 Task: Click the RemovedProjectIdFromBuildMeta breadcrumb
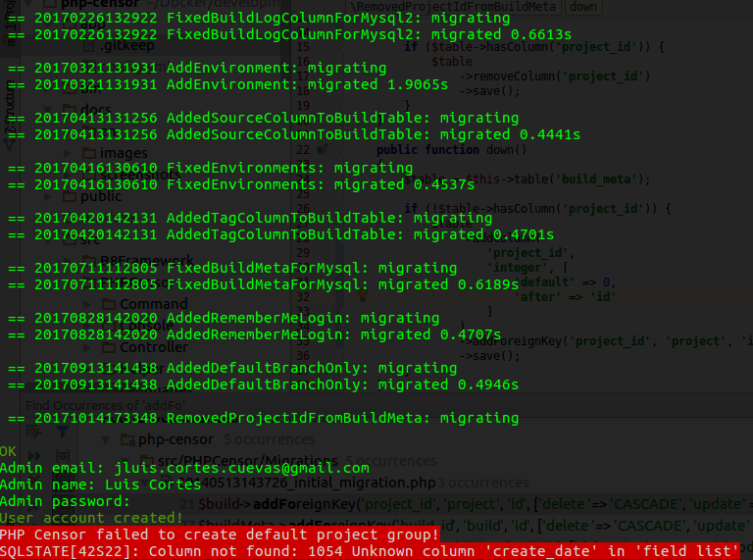tap(454, 7)
